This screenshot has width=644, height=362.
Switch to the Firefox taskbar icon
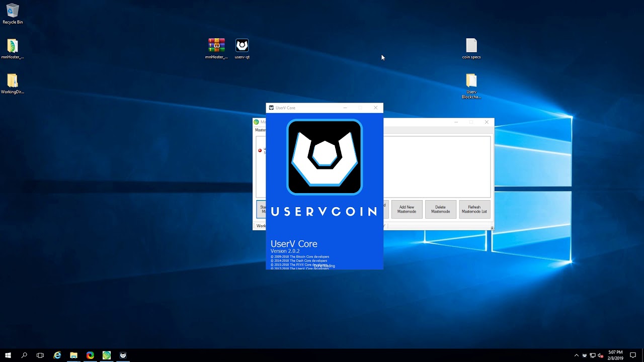coord(90,355)
